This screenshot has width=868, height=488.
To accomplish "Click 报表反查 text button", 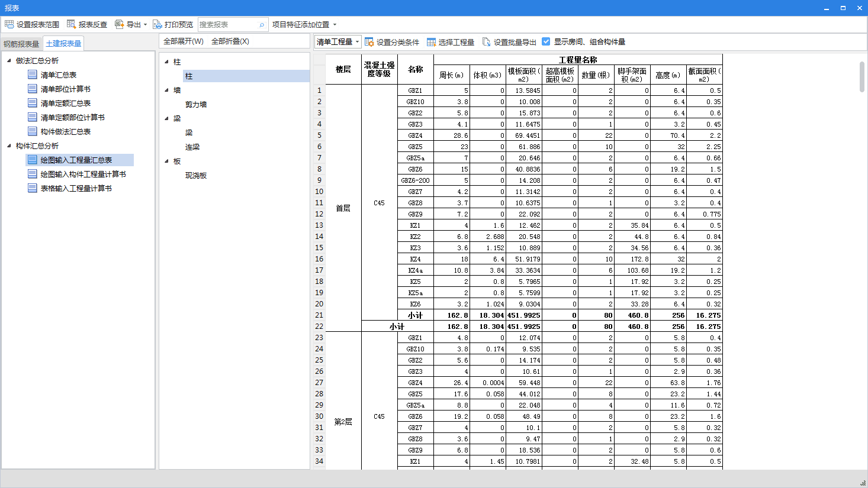I will [93, 25].
